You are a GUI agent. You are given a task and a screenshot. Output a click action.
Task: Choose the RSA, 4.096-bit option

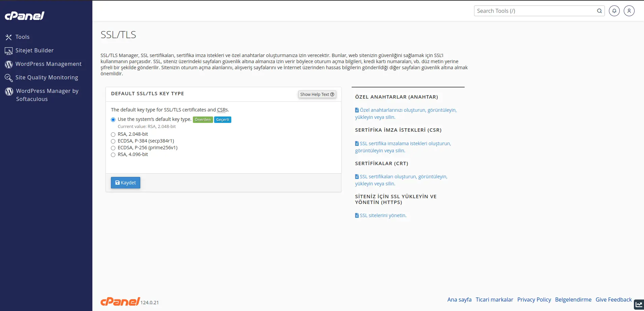click(113, 155)
